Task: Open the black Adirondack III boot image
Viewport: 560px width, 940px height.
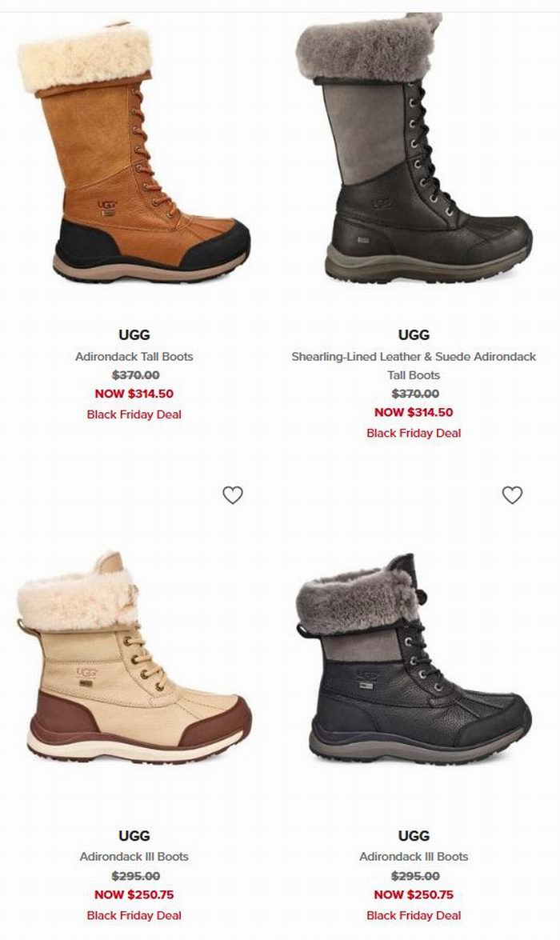Action: point(414,658)
